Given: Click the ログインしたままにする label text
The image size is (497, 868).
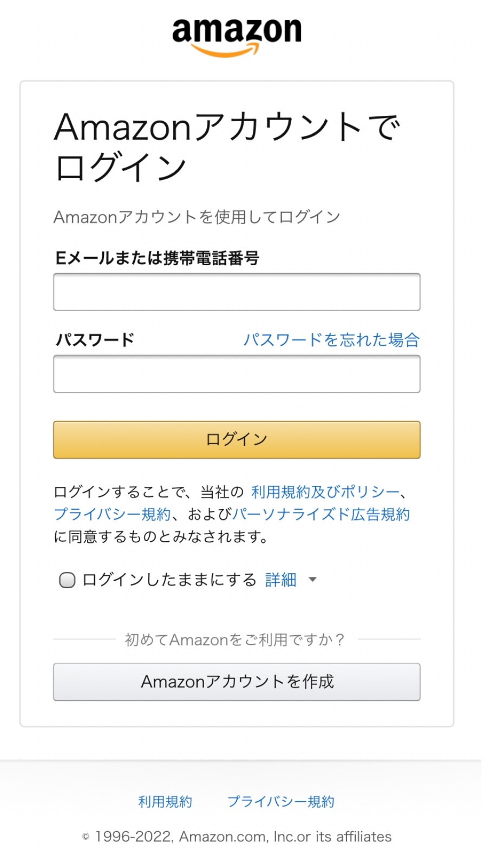Looking at the screenshot, I should tap(169, 580).
